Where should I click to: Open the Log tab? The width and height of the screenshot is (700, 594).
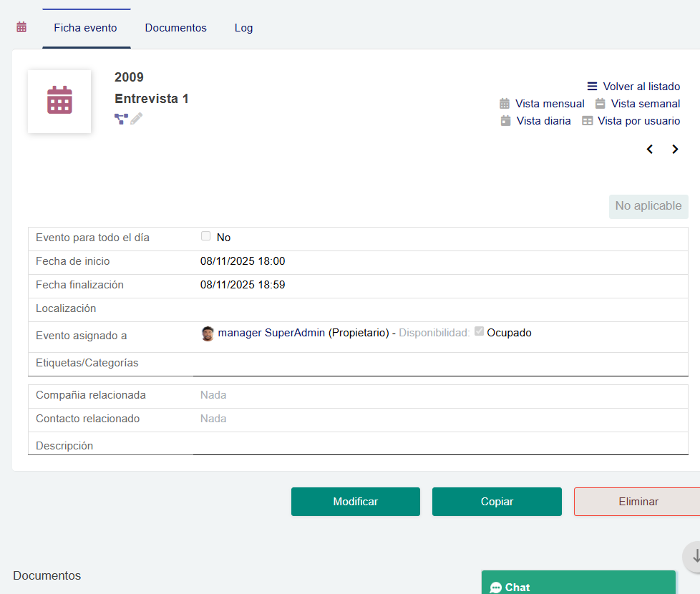[243, 28]
